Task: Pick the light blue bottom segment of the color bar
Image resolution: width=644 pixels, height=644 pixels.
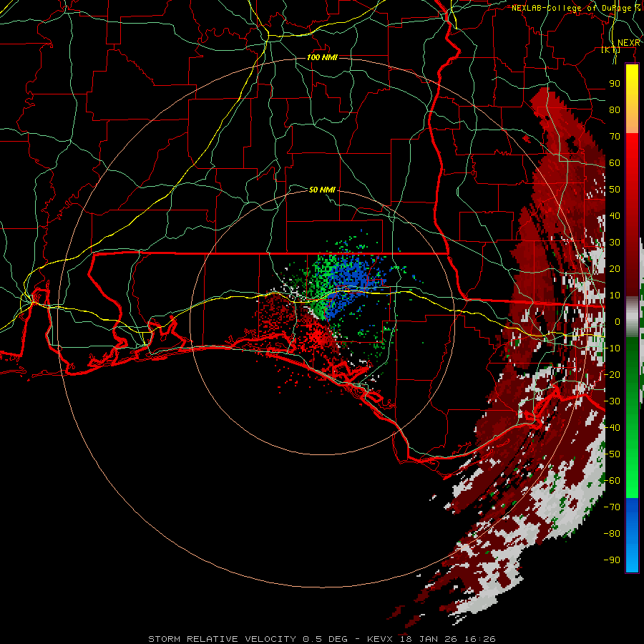Action: (632, 557)
